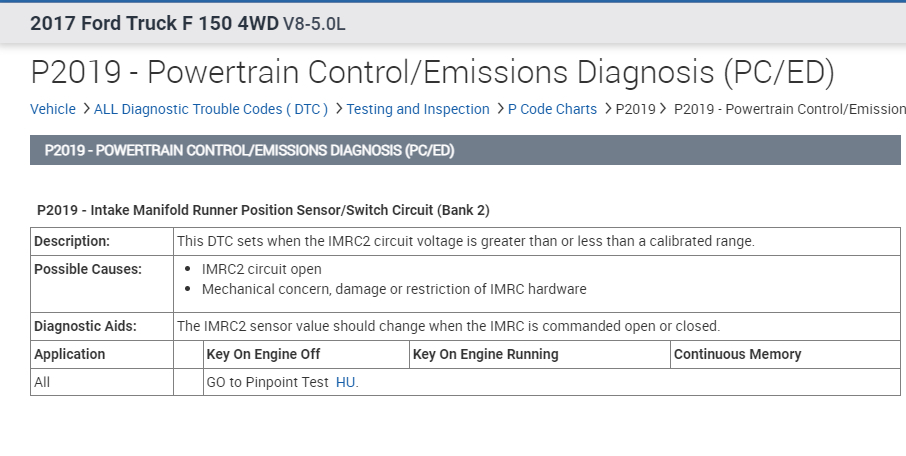Click the gray P2019 section header bar
This screenshot has height=456, width=906.
pos(465,150)
